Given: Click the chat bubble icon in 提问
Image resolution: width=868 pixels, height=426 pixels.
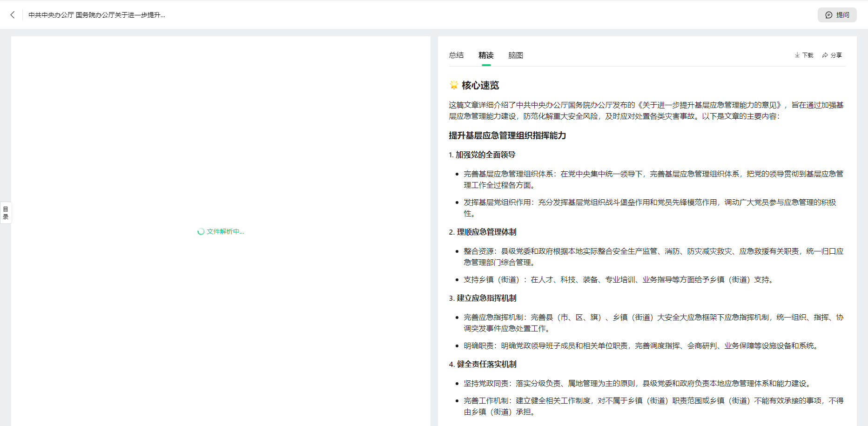Looking at the screenshot, I should [x=829, y=15].
